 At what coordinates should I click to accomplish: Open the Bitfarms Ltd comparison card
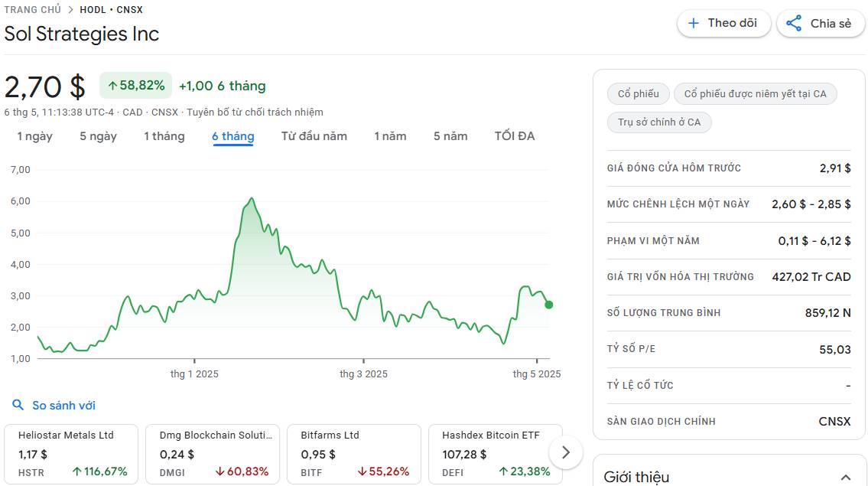coord(354,455)
